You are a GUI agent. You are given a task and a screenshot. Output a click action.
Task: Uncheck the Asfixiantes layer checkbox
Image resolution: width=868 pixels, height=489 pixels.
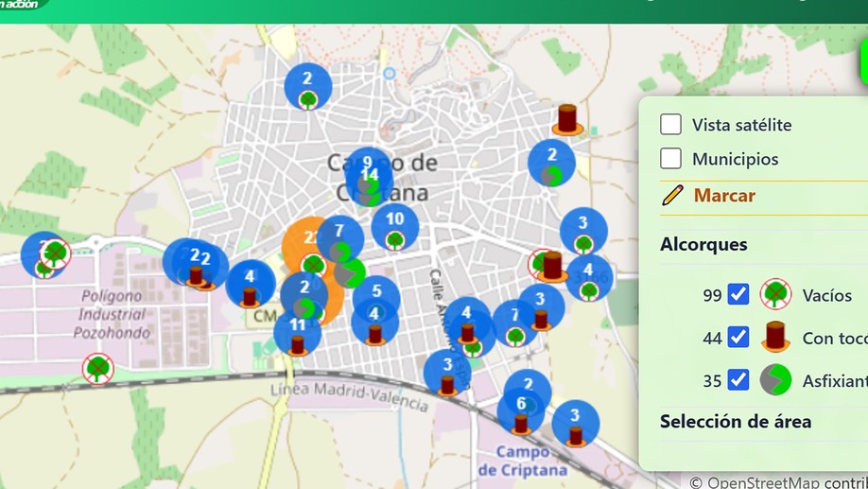click(738, 379)
